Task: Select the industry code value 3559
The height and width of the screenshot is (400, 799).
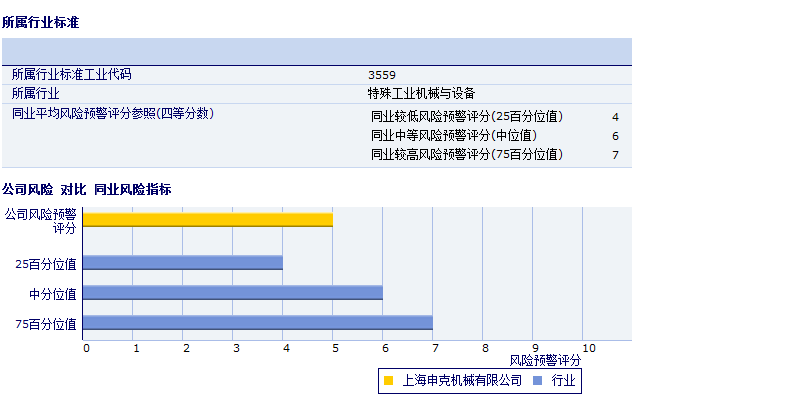Action: coord(381,75)
